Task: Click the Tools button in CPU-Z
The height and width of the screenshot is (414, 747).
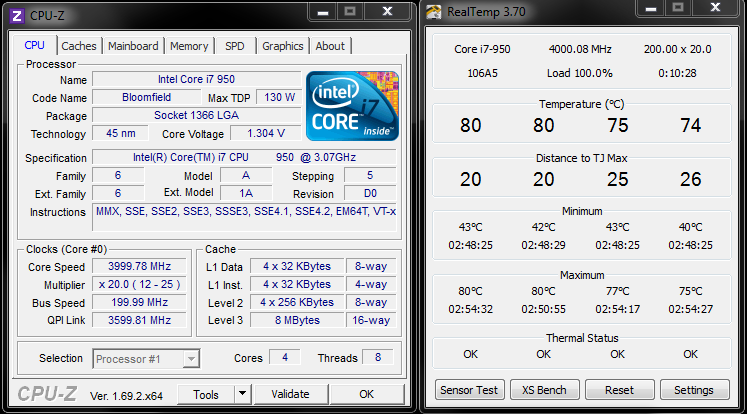Action: (206, 394)
